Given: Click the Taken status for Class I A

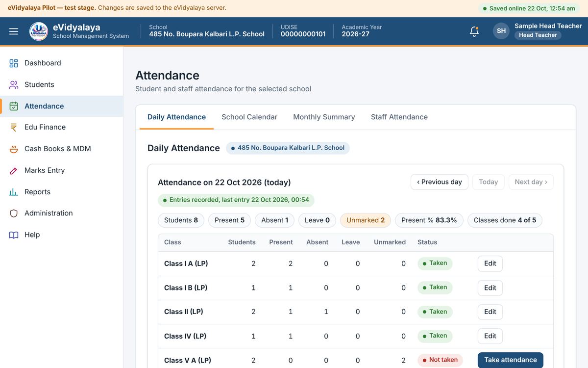Looking at the screenshot, I should coord(435,263).
